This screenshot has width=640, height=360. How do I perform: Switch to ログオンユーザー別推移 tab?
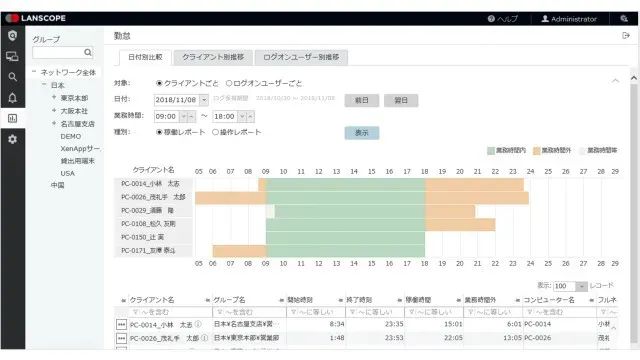click(x=301, y=57)
